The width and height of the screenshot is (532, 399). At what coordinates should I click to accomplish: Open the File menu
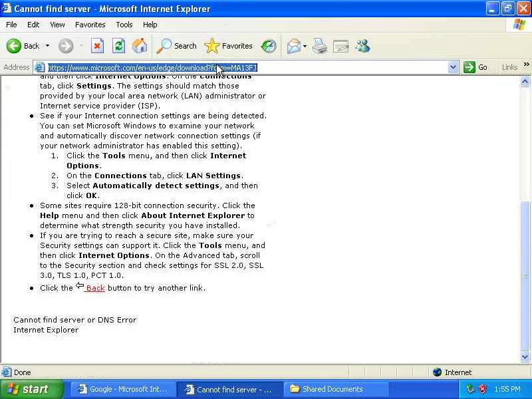[x=11, y=25]
